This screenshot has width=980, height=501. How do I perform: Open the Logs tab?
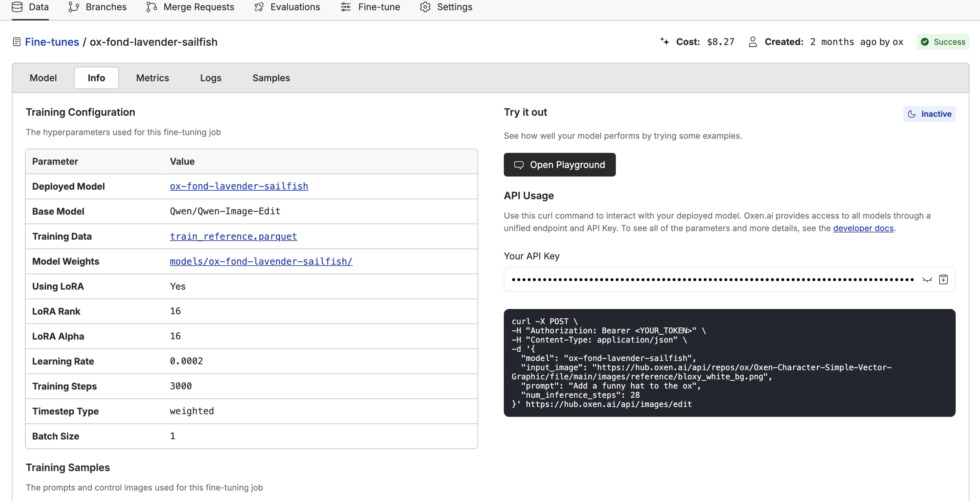(x=210, y=78)
